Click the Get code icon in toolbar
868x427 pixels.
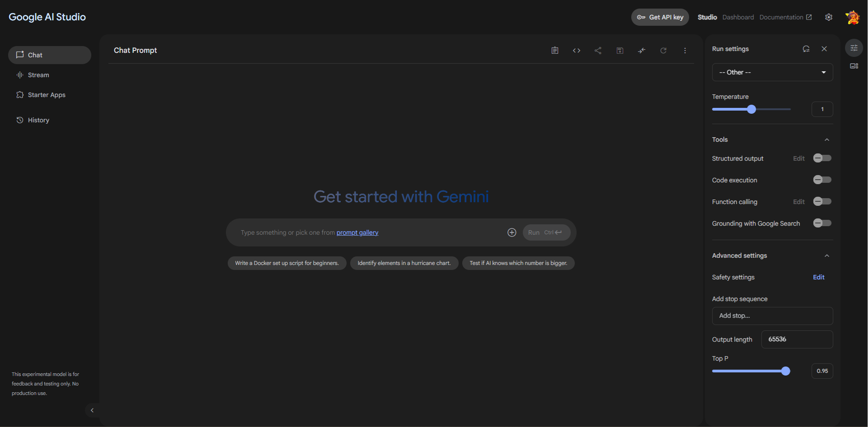click(576, 51)
